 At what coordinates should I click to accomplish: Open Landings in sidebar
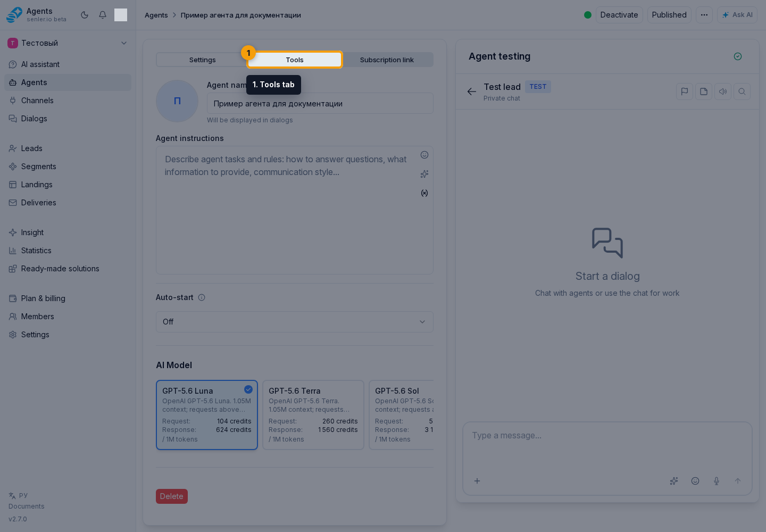(x=68, y=185)
